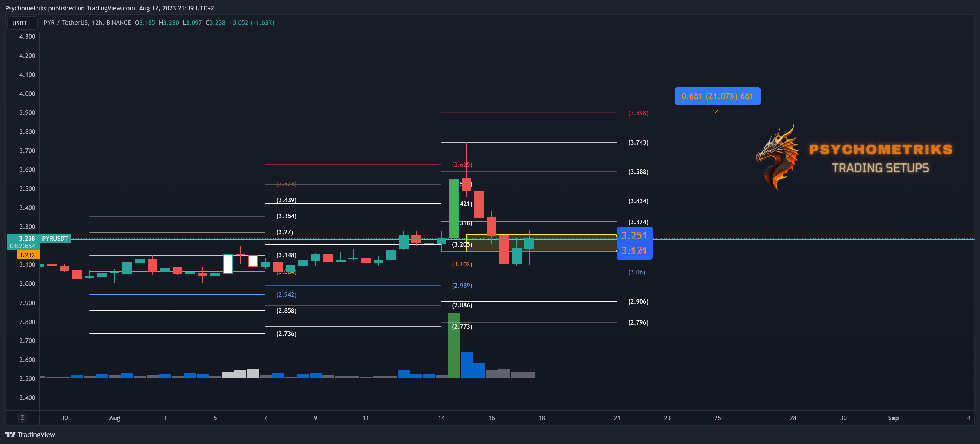Click the (2.989) blue level label
This screenshot has height=444, width=980.
462,286
